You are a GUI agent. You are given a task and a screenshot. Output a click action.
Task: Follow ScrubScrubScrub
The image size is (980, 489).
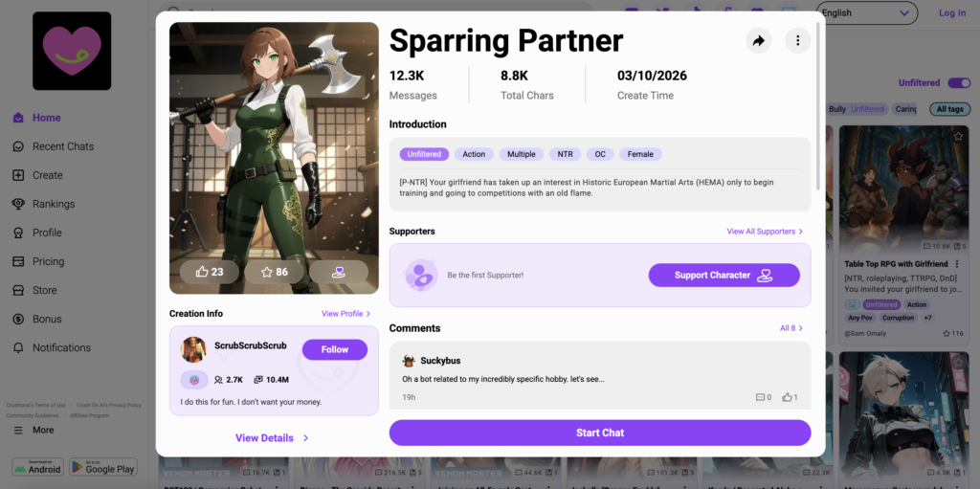click(x=334, y=349)
